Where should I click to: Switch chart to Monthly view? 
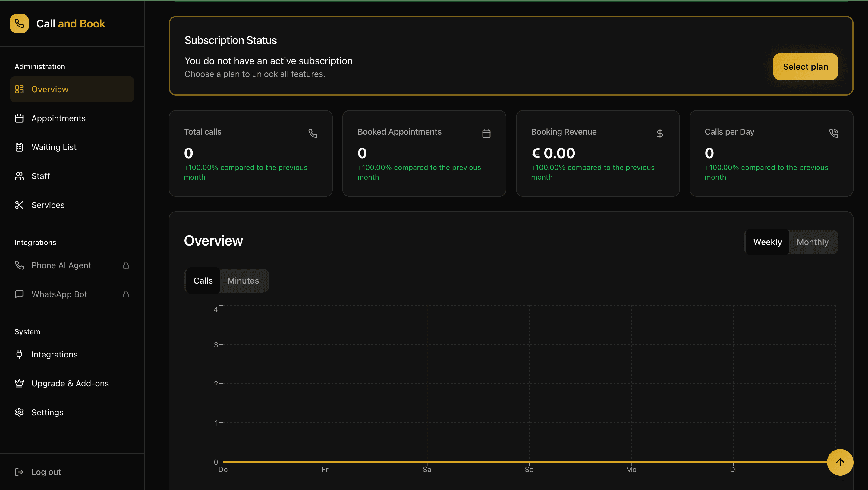click(812, 242)
